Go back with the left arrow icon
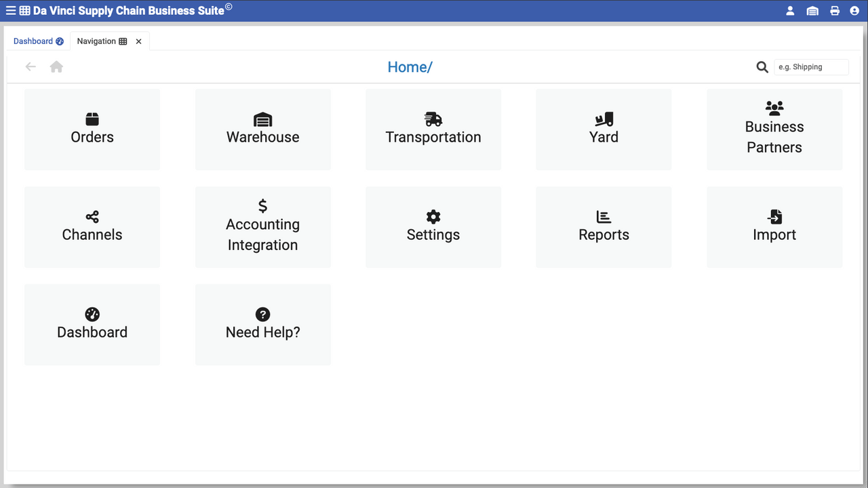This screenshot has height=488, width=868. [x=31, y=66]
